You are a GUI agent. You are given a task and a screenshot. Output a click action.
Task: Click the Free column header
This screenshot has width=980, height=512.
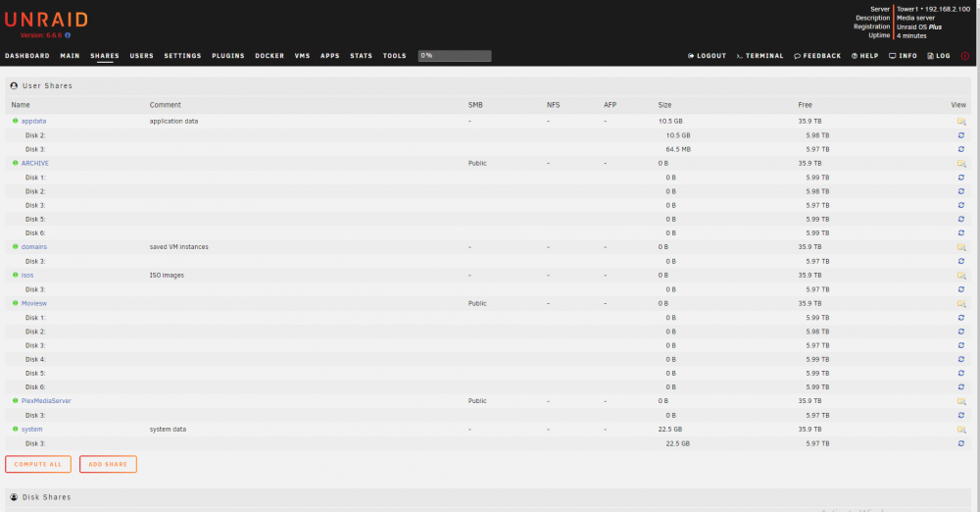tap(805, 105)
